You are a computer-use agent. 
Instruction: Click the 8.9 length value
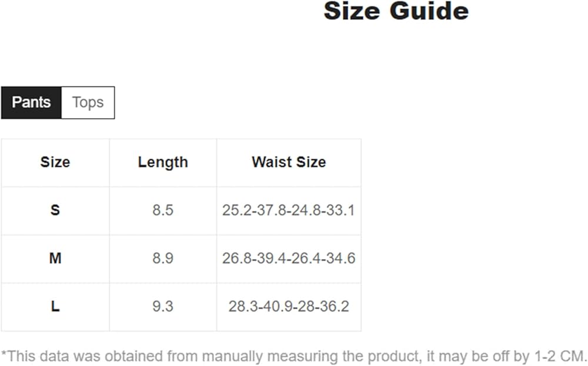pos(163,258)
